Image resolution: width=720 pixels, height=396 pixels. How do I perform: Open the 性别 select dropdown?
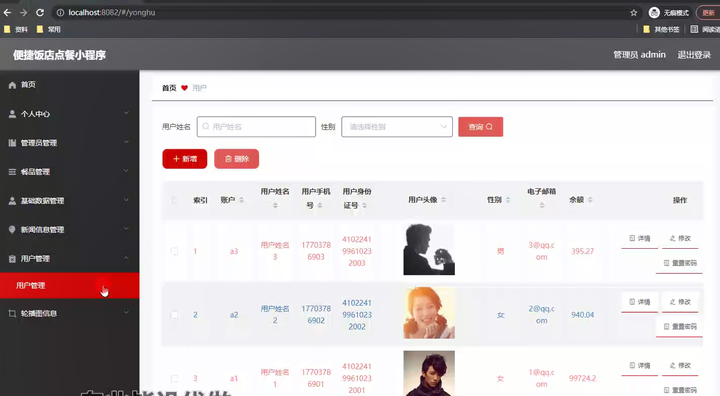point(397,127)
